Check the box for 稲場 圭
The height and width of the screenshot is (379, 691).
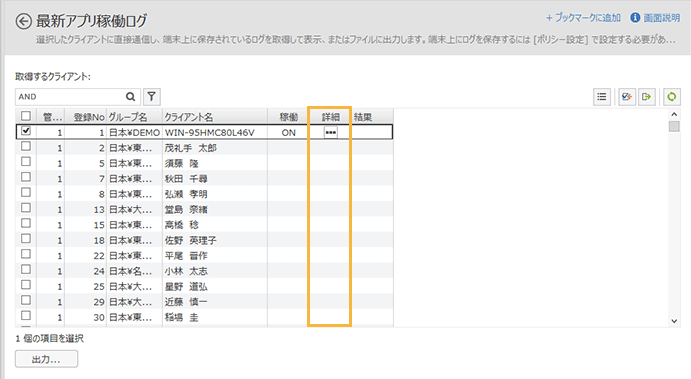tap(26, 316)
